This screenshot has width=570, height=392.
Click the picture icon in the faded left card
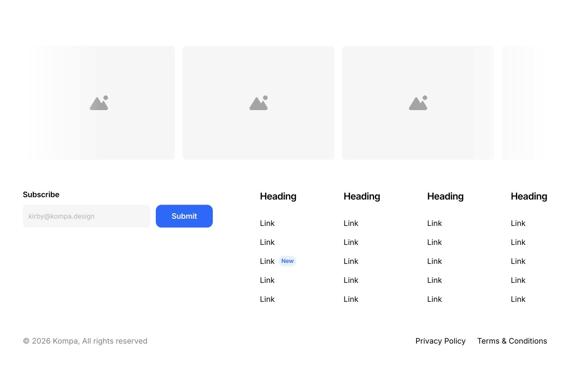point(99,103)
